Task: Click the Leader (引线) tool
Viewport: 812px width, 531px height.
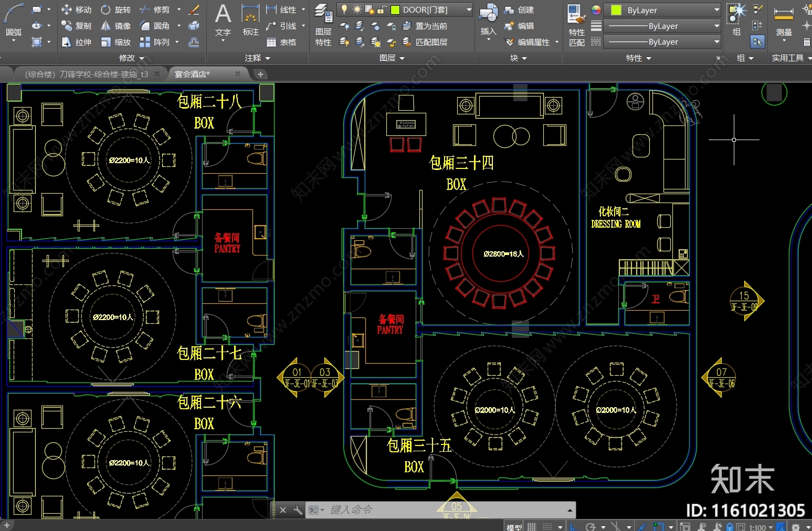Action: 281,26
